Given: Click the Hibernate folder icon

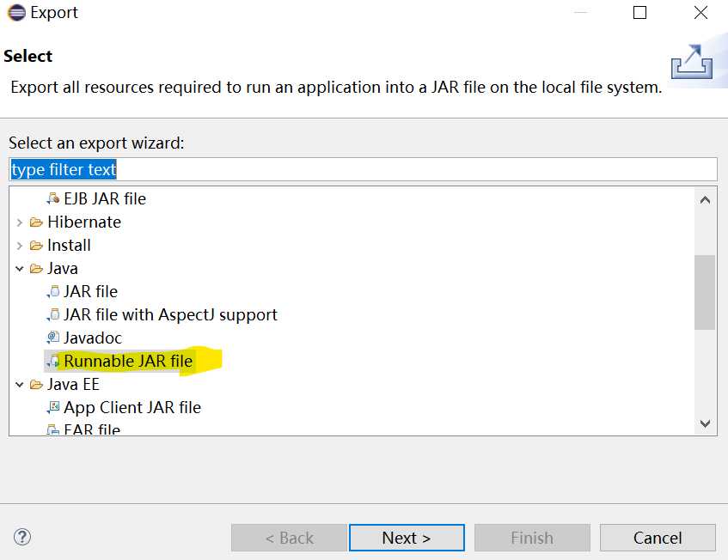Looking at the screenshot, I should [36, 222].
